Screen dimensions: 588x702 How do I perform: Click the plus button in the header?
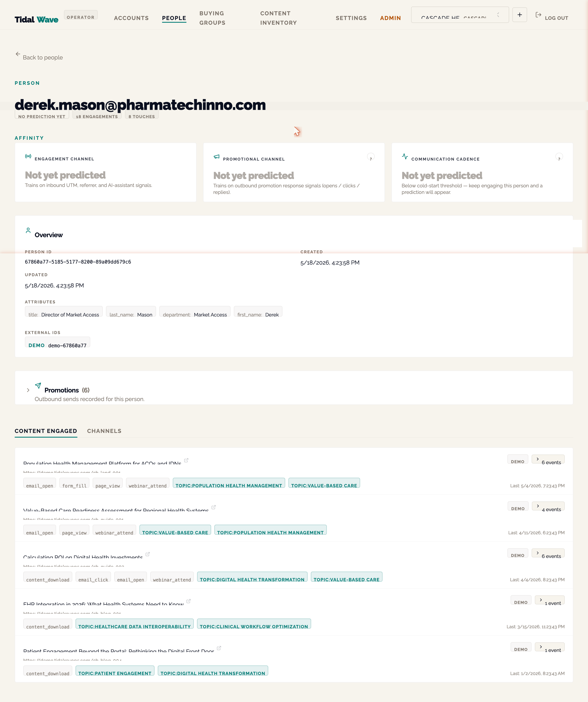[520, 15]
